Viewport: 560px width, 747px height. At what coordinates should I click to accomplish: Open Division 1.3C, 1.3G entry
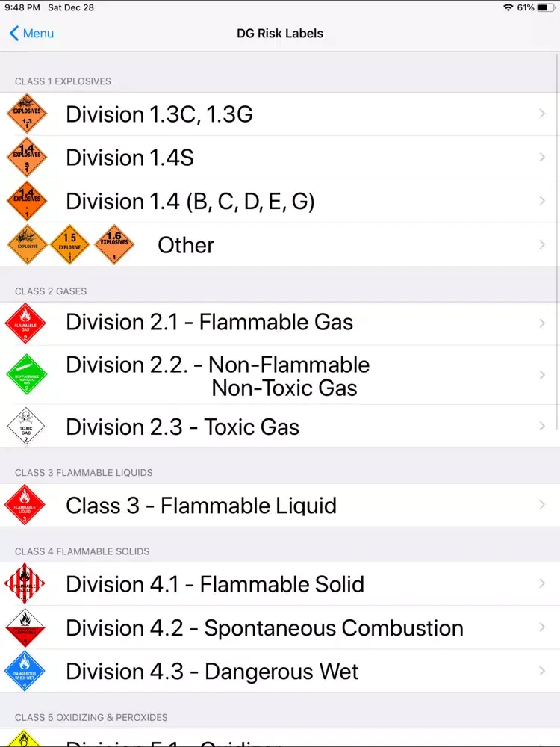(280, 114)
